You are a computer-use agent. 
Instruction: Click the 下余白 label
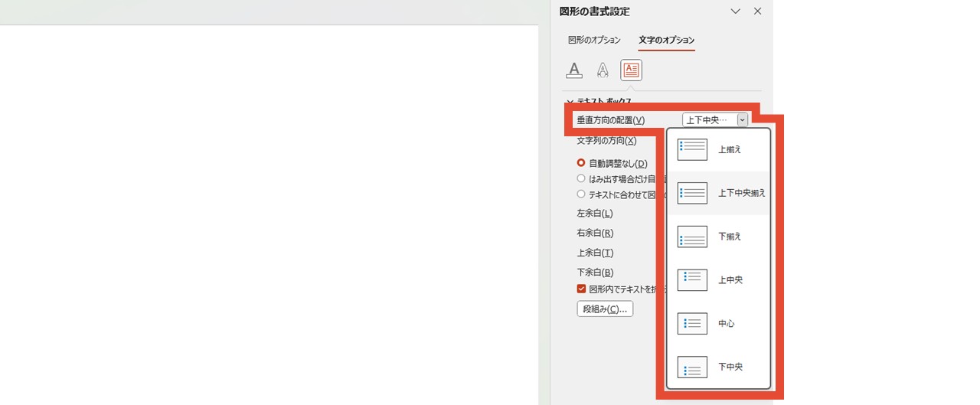coord(595,272)
